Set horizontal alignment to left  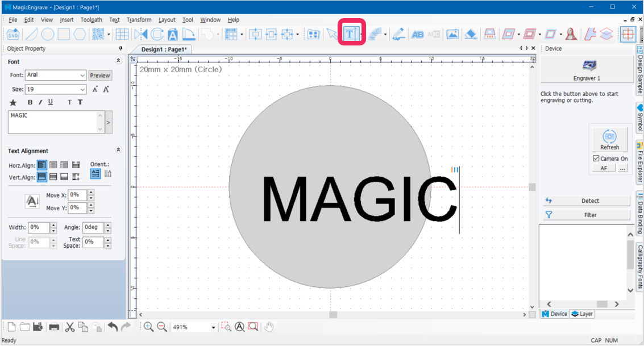pos(42,165)
